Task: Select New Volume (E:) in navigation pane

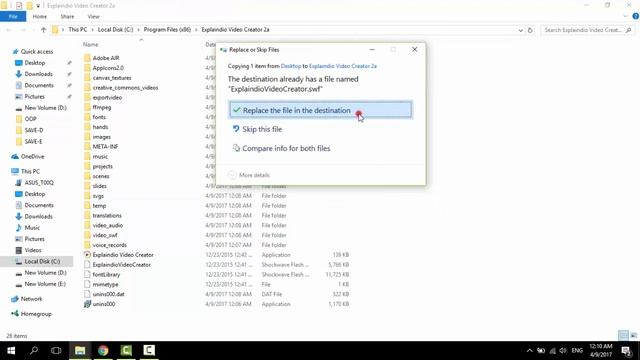Action: coord(45,284)
